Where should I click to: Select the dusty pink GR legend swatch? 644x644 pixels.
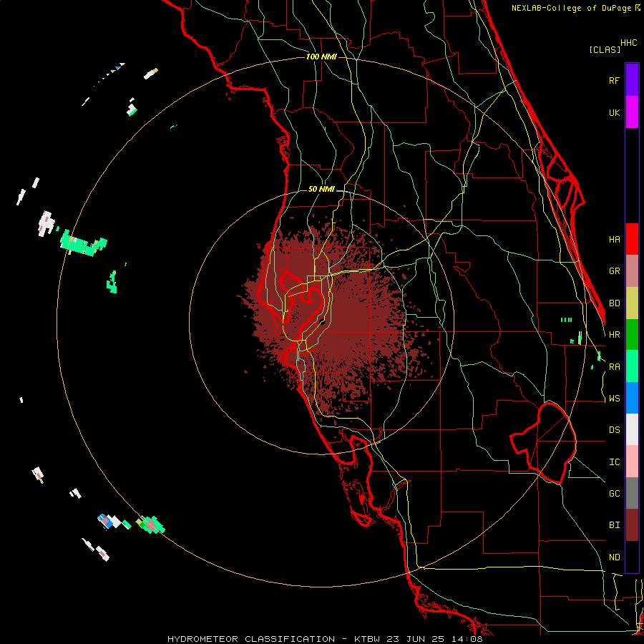pos(632,271)
